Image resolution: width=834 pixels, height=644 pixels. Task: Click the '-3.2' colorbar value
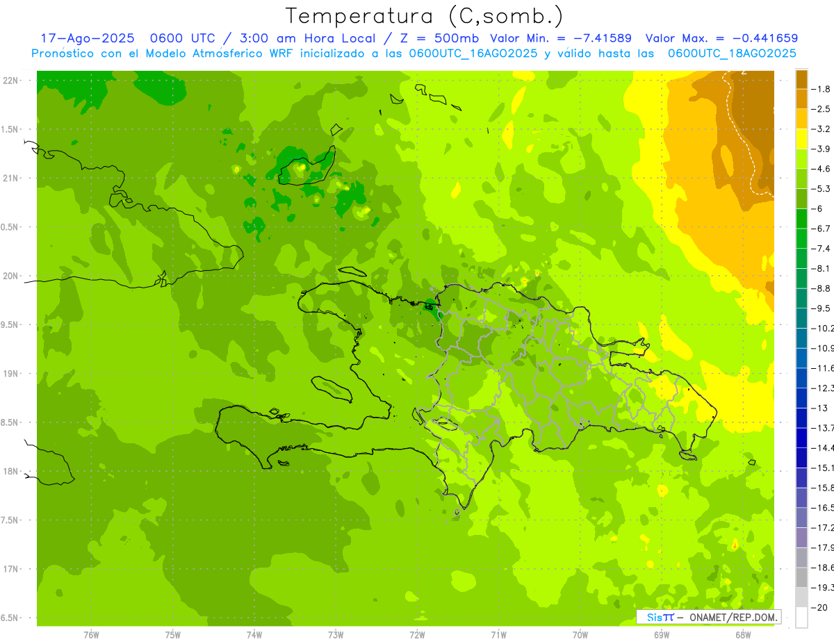point(821,129)
